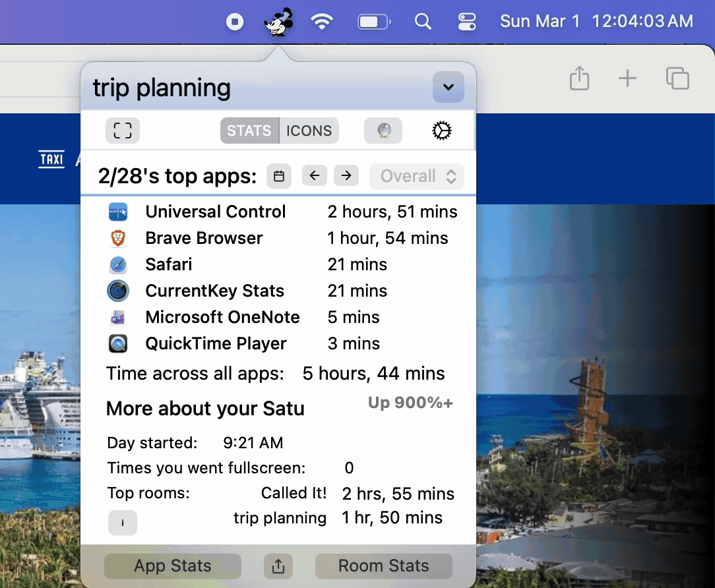
Task: Open the Overall filter dropdown
Action: (x=418, y=176)
